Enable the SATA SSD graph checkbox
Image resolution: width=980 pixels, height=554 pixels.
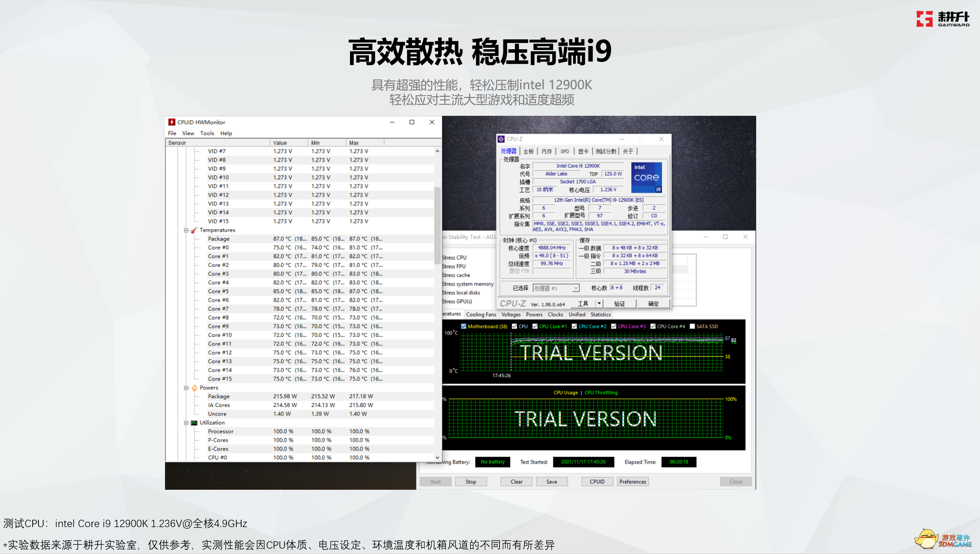tap(692, 326)
